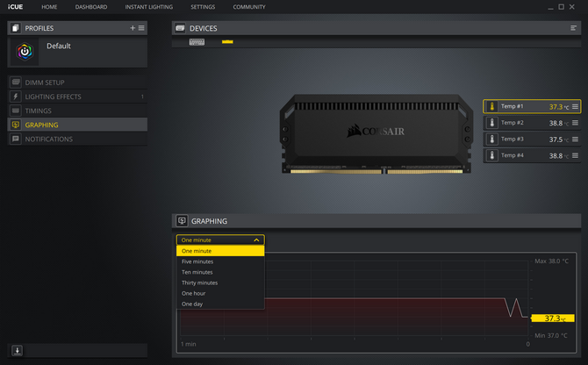
Task: Go to the Home menu
Action: 49,7
